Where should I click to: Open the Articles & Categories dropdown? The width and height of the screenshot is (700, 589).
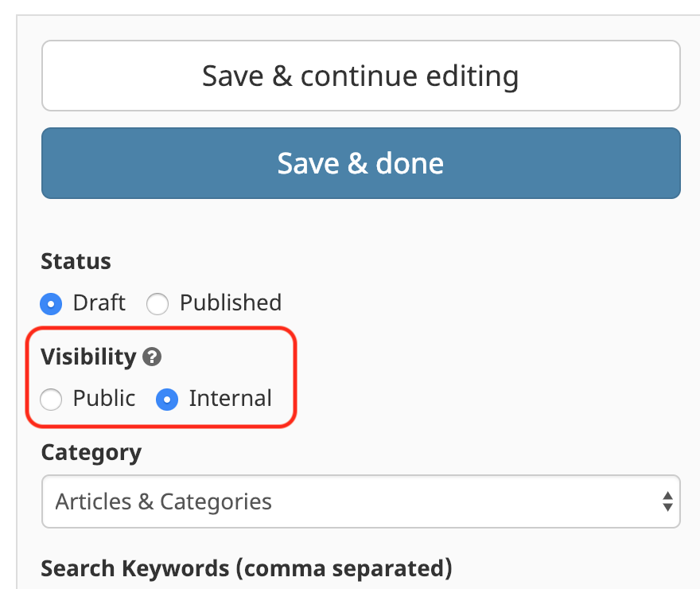click(x=360, y=501)
